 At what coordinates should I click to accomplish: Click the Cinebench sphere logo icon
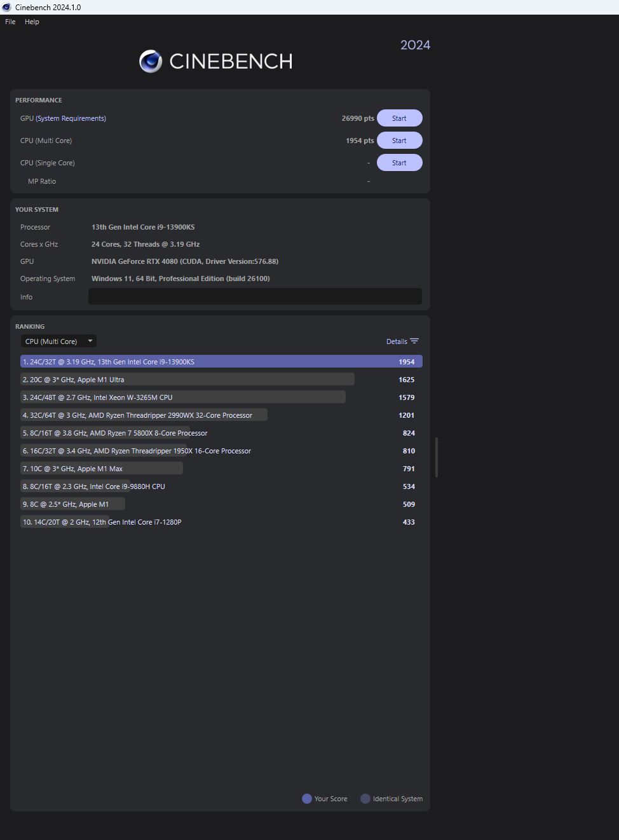click(151, 61)
